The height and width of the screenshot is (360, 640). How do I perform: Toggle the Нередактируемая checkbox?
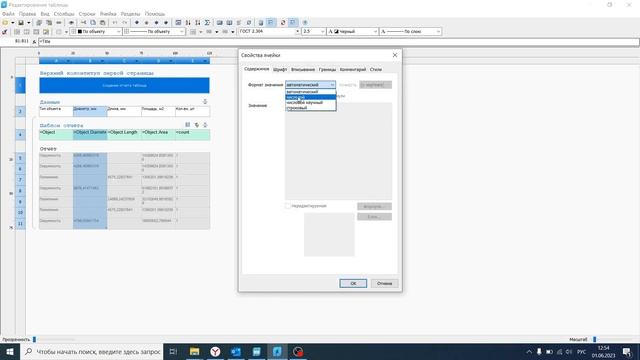pyautogui.click(x=288, y=206)
